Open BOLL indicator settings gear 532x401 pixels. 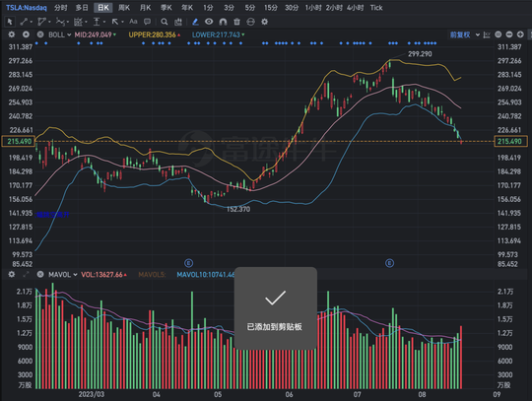click(x=12, y=34)
